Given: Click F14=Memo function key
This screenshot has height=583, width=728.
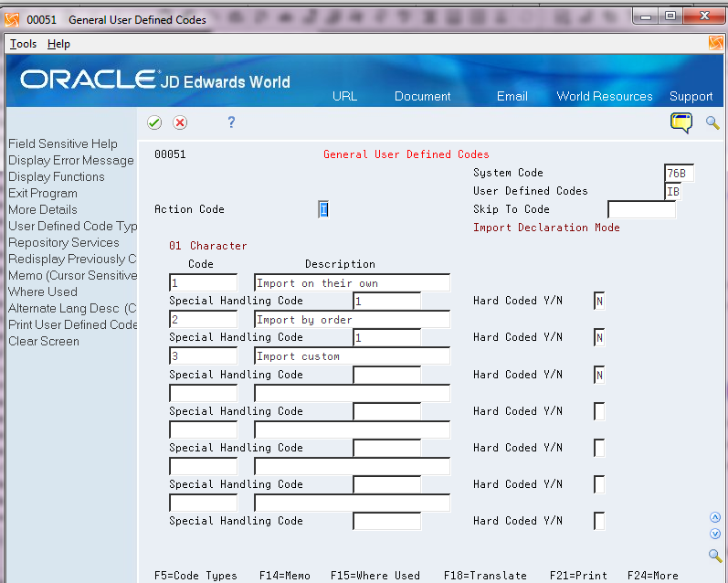Looking at the screenshot, I should [285, 576].
